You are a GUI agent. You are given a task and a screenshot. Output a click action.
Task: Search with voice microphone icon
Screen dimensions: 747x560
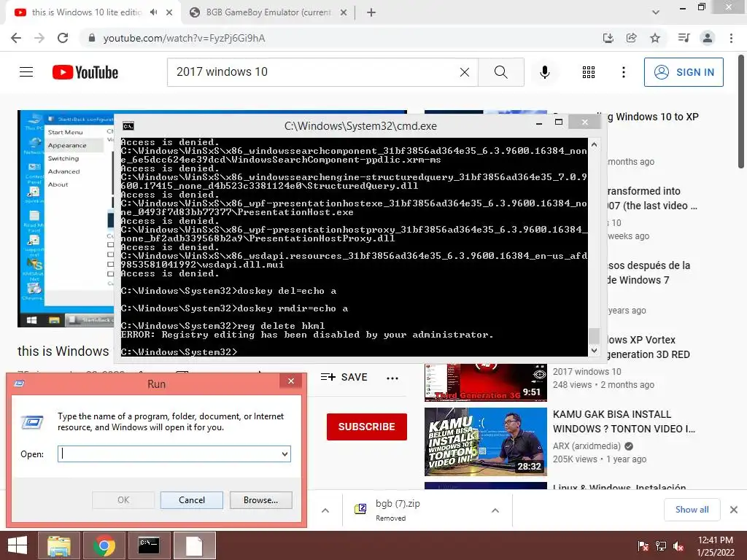[x=544, y=72]
